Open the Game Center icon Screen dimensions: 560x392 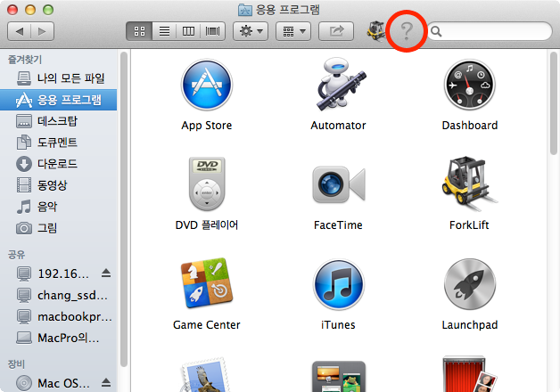tap(206, 283)
